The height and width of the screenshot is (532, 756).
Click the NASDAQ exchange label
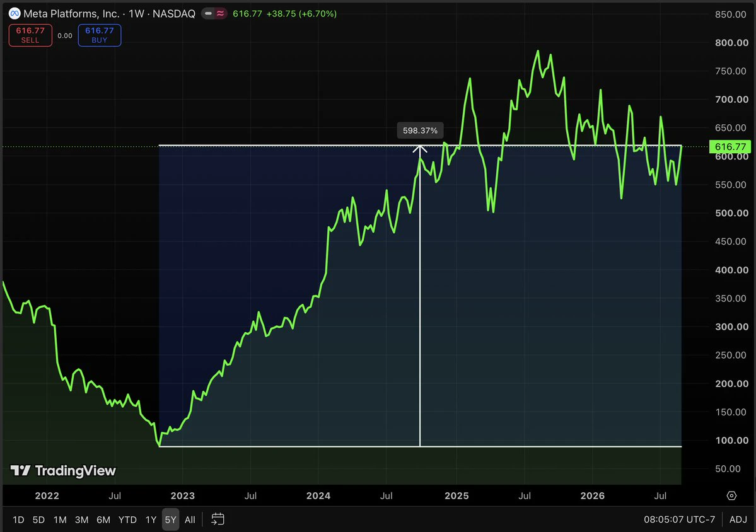[x=173, y=13]
